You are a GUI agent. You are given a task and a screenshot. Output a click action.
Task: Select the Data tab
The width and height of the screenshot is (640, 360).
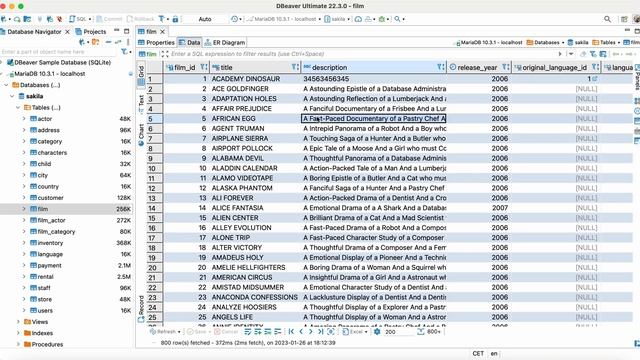pyautogui.click(x=189, y=42)
